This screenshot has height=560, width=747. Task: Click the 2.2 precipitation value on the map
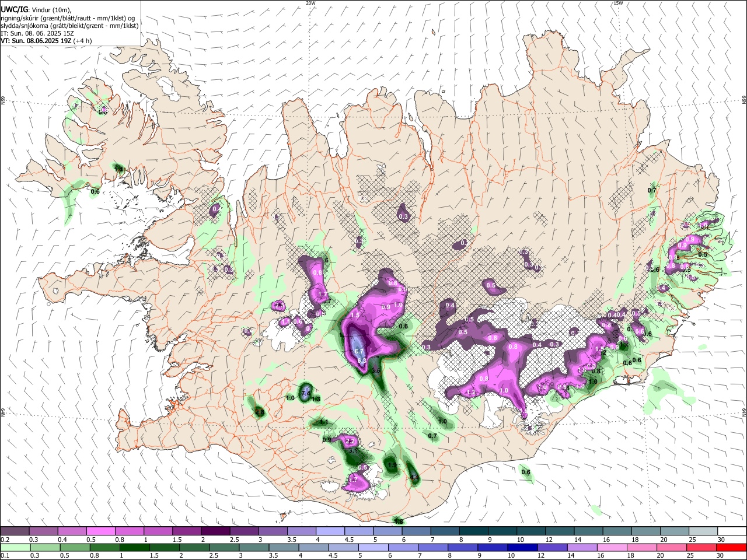click(x=350, y=441)
